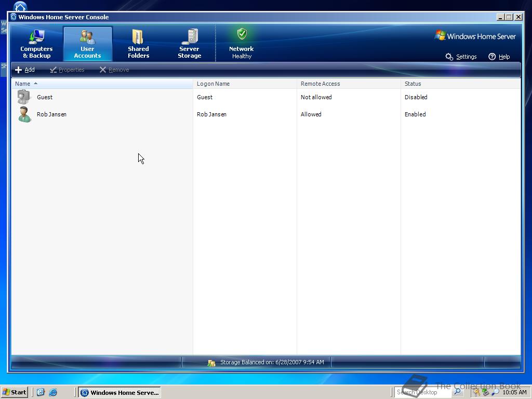Click the Storage Balanced status icon

pos(211,363)
